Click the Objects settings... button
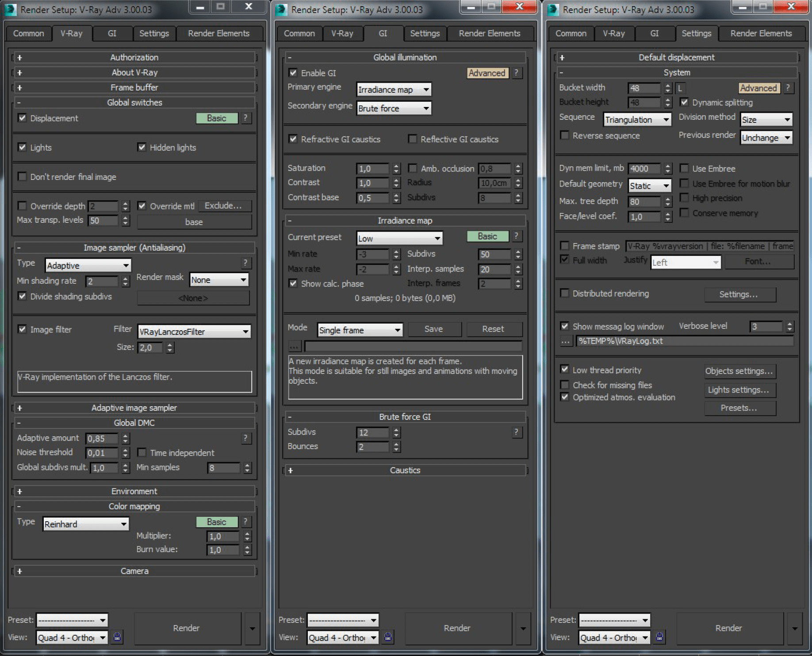The height and width of the screenshot is (656, 812). (739, 371)
